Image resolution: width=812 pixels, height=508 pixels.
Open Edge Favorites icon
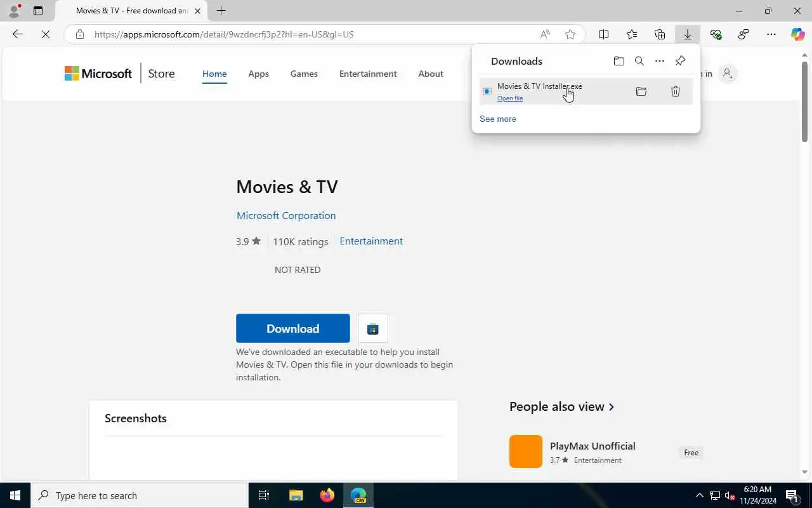tap(632, 34)
